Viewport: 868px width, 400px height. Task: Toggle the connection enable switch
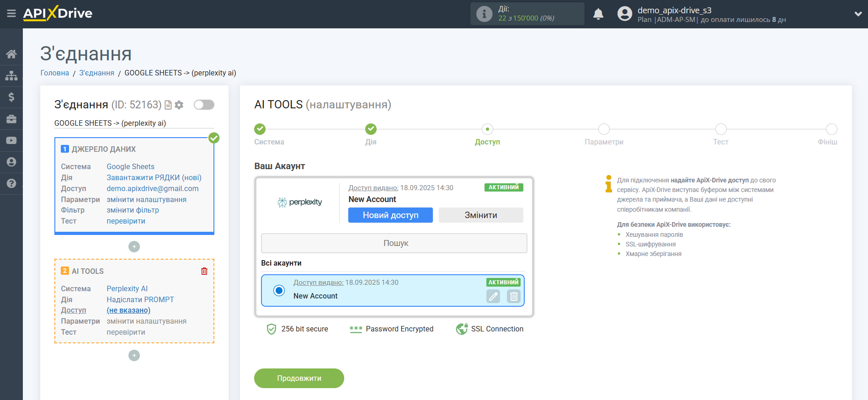coord(204,105)
